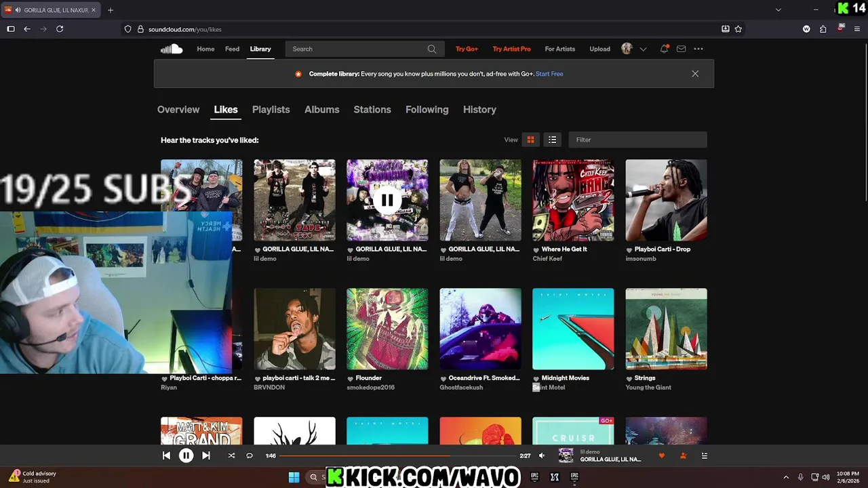Click the player bar track artwork
Viewport: 868px width, 488px height.
pos(566,455)
